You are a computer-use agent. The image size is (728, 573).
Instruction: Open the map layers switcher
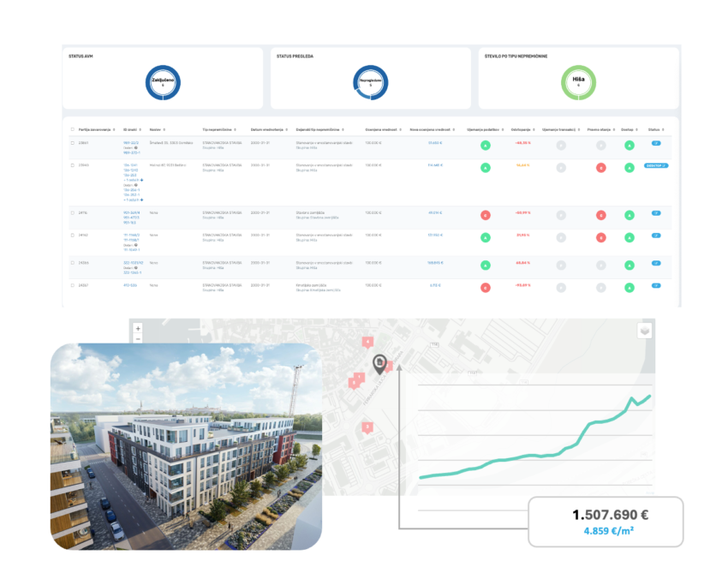click(x=645, y=331)
